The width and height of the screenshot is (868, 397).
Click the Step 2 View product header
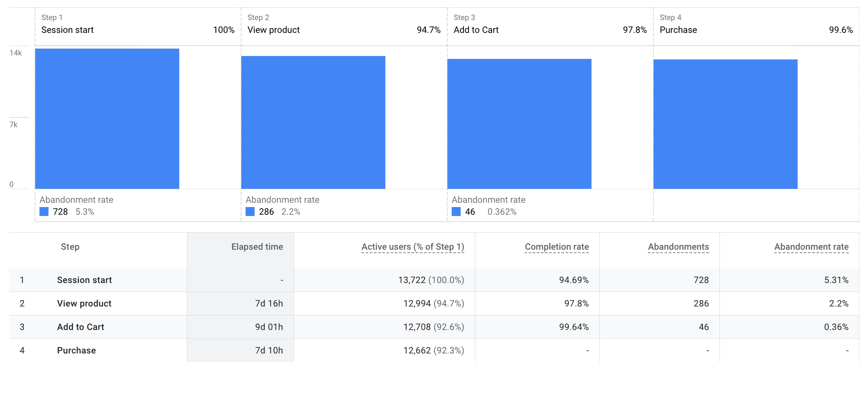tap(274, 30)
